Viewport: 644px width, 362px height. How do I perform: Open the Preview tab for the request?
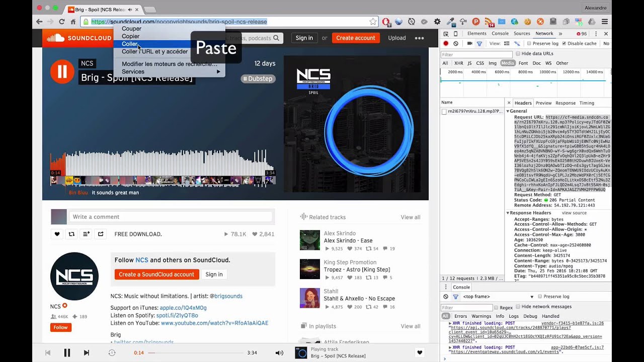tap(543, 103)
